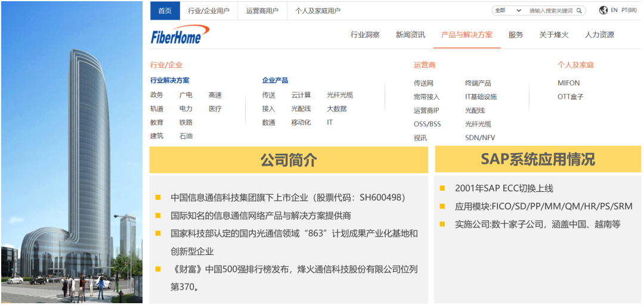Open the 产品与解决方案 menu
This screenshot has height=305, width=644.
tap(466, 35)
